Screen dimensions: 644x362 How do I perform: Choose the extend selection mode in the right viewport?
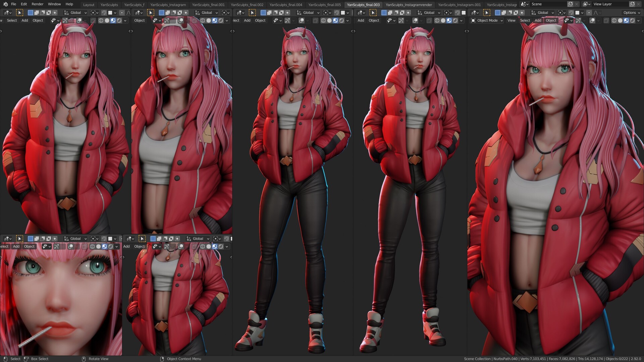tap(503, 13)
